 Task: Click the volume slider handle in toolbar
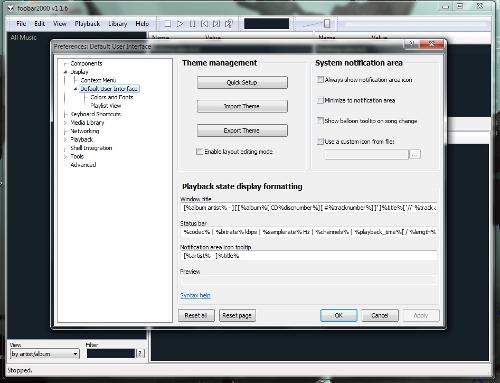click(x=327, y=23)
